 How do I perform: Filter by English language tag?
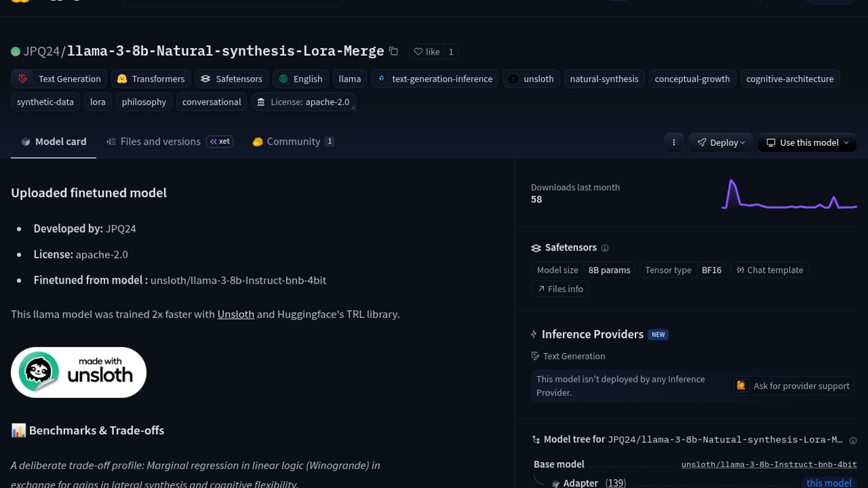click(x=301, y=79)
